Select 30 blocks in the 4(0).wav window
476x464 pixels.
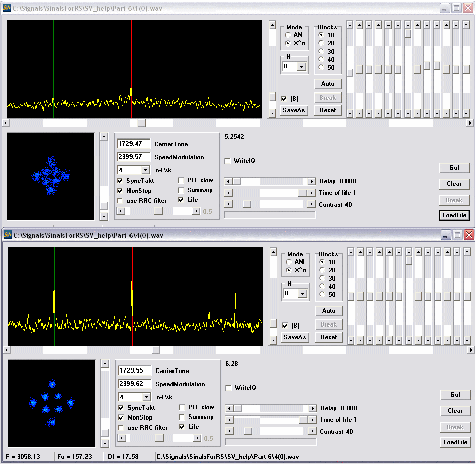(322, 279)
